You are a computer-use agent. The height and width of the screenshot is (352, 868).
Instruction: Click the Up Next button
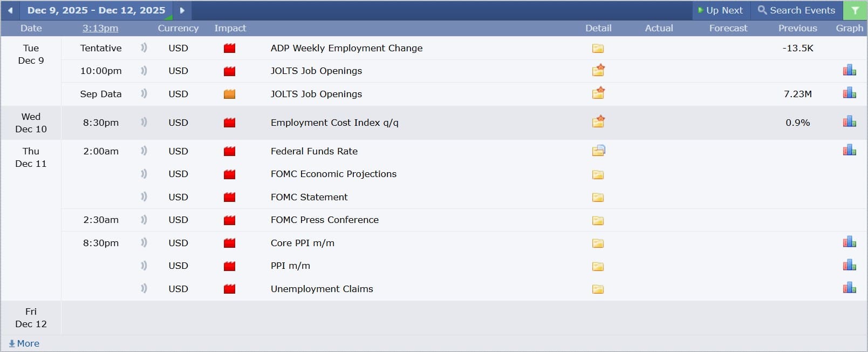720,10
